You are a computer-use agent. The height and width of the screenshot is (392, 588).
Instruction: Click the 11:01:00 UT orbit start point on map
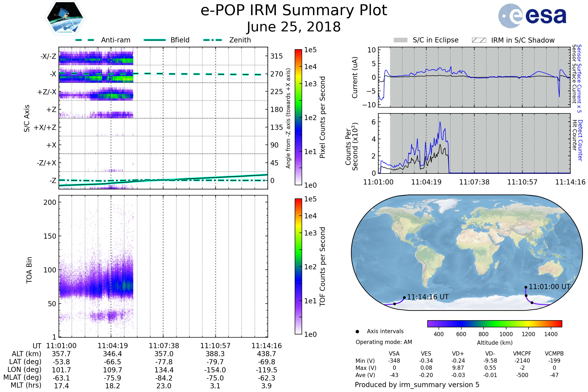click(x=526, y=287)
